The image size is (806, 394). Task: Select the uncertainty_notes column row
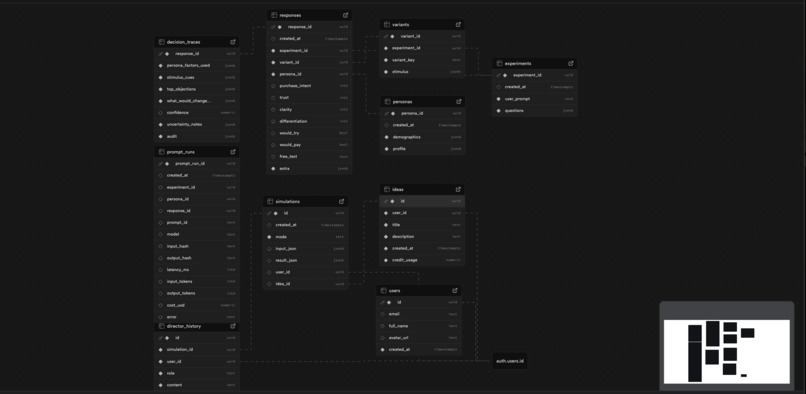197,124
